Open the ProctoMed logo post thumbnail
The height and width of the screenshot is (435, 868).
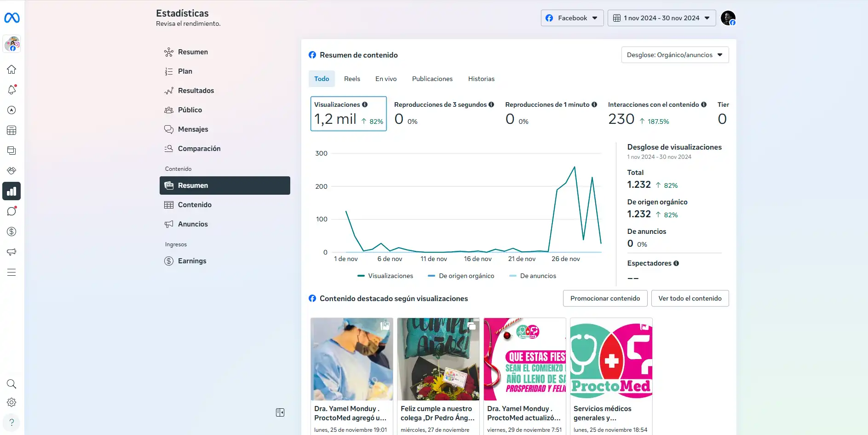coord(611,359)
